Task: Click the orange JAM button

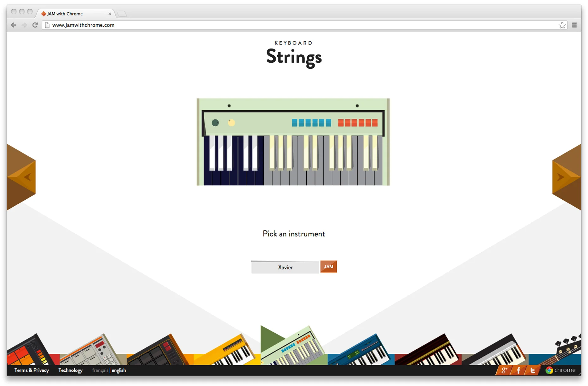Action: click(328, 267)
